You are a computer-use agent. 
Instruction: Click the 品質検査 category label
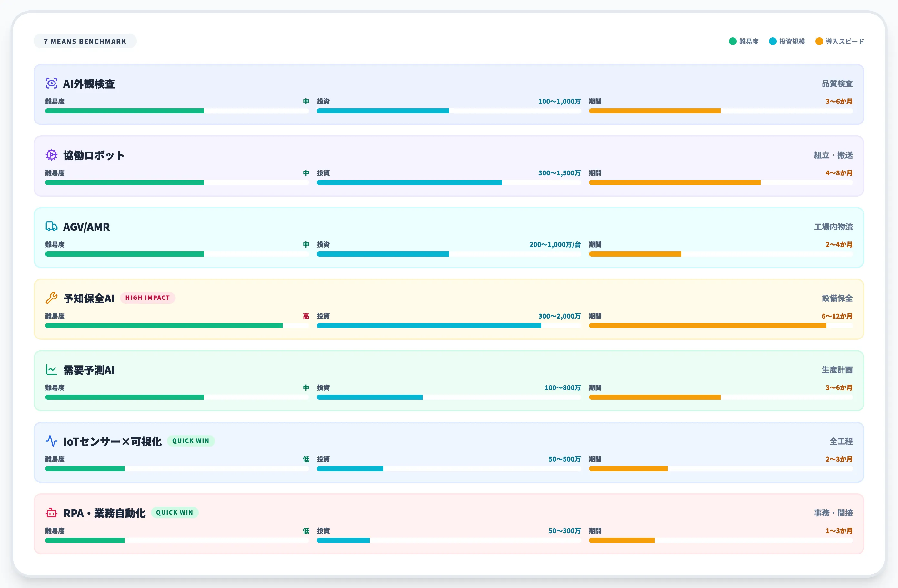coord(837,83)
